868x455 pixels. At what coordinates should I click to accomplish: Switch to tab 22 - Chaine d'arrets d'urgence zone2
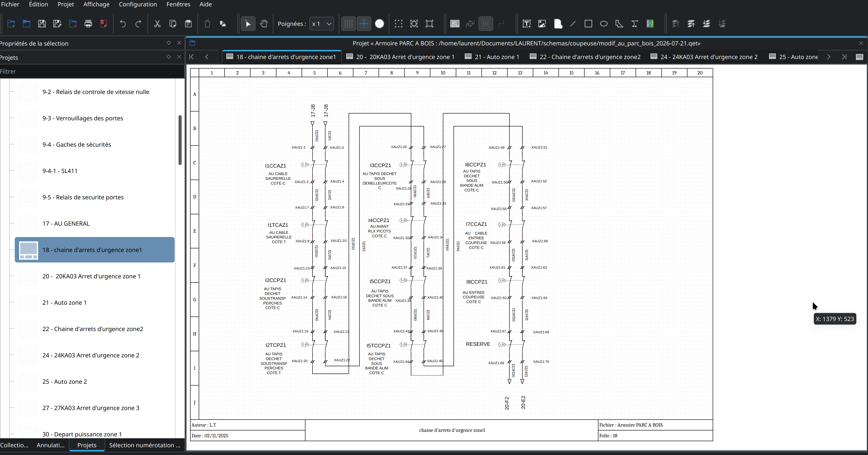585,57
